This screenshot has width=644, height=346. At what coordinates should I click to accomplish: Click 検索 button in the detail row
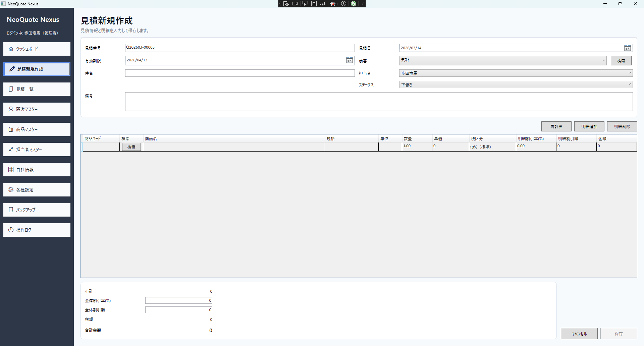[x=131, y=147]
